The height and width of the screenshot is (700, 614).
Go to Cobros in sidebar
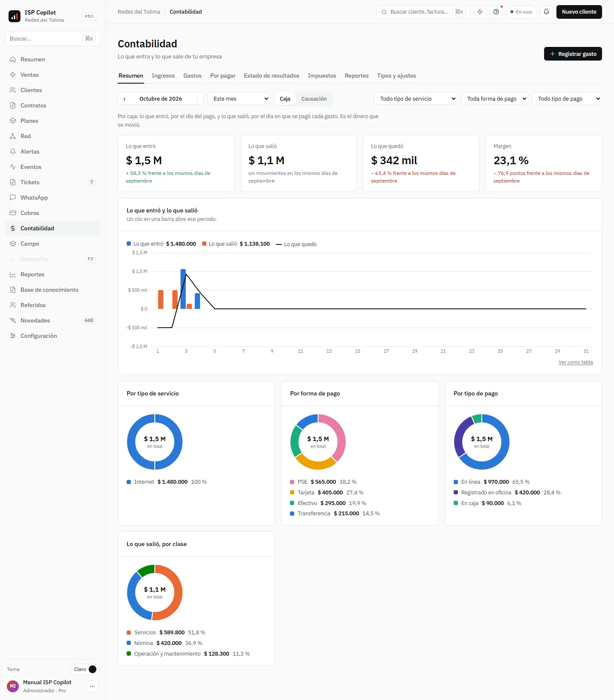click(53, 213)
